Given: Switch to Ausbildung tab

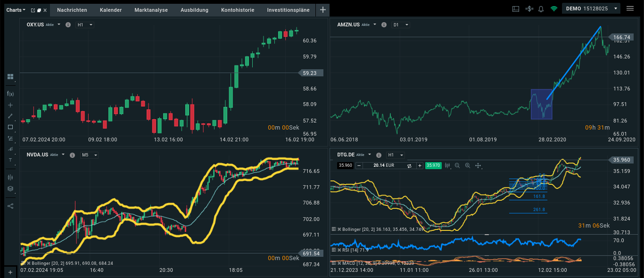Looking at the screenshot, I should click(194, 10).
